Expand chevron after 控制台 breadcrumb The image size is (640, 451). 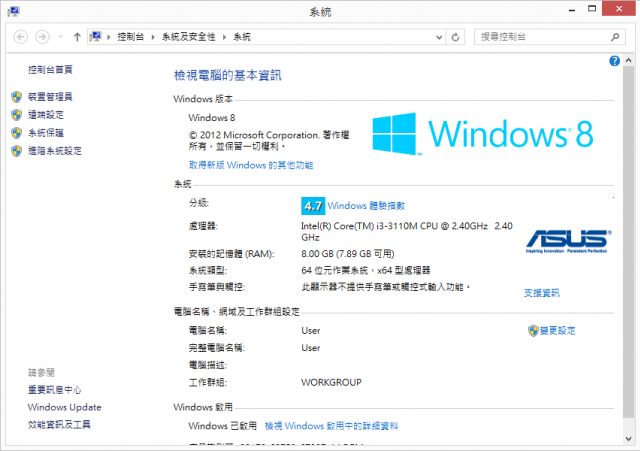pyautogui.click(x=153, y=37)
